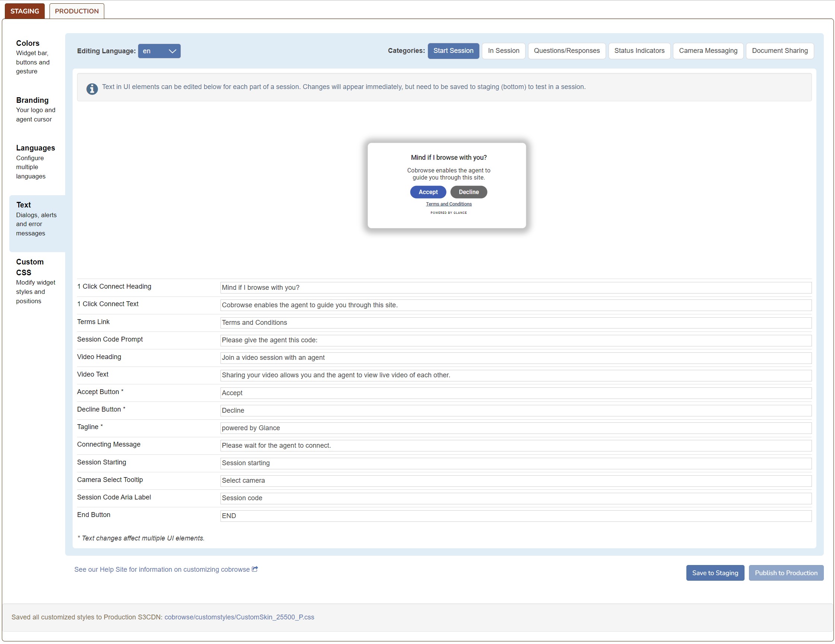The height and width of the screenshot is (644, 835).
Task: Open the Languages sidebar section
Action: click(35, 148)
